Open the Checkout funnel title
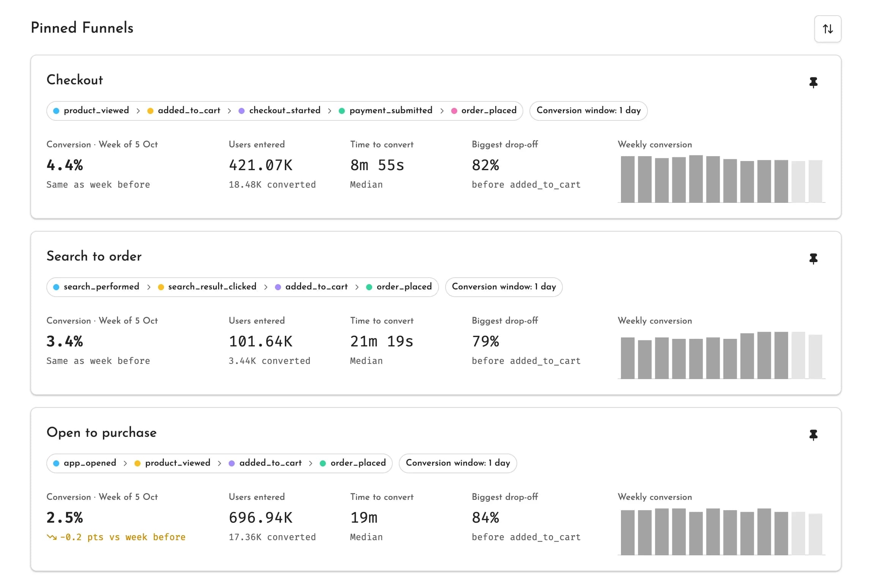This screenshot has height=588, width=872. [x=74, y=80]
